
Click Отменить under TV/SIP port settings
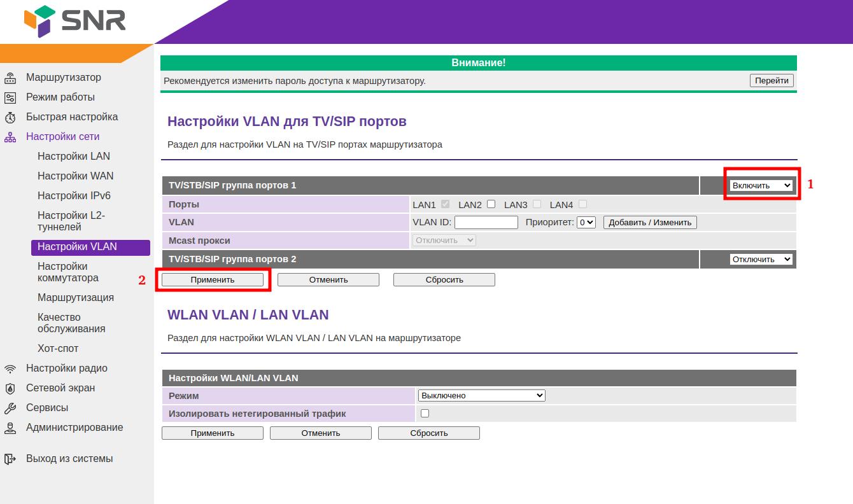pos(328,279)
